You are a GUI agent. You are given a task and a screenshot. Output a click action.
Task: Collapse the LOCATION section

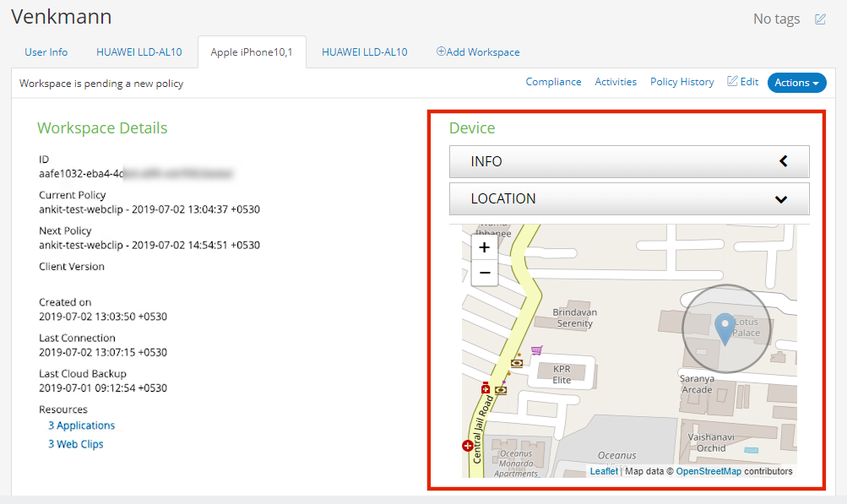tap(782, 199)
